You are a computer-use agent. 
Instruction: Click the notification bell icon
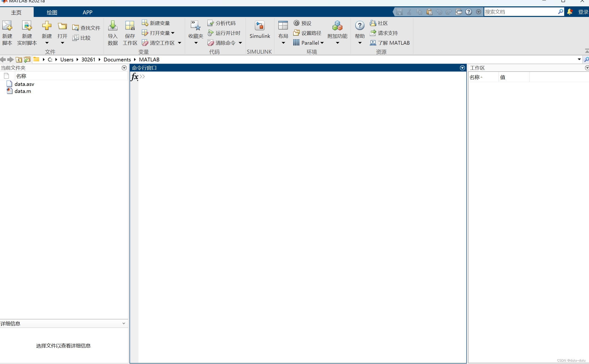570,12
